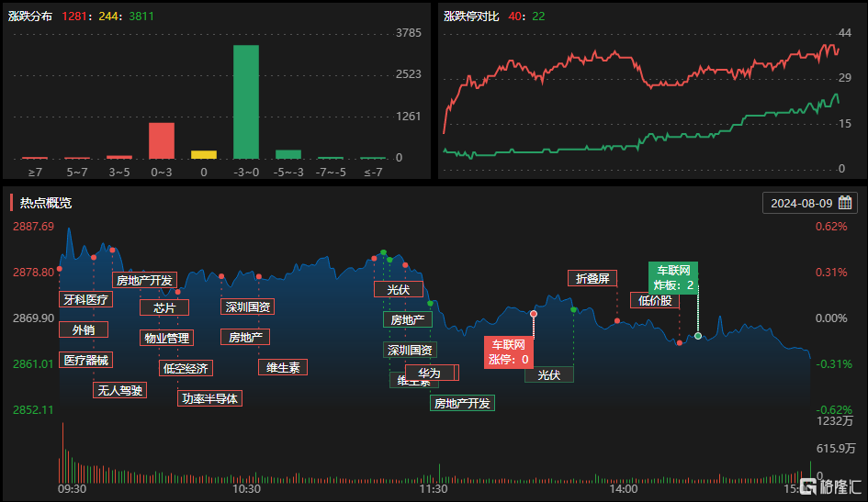Click the 热点概览 section title
The width and height of the screenshot is (868, 502).
click(46, 203)
